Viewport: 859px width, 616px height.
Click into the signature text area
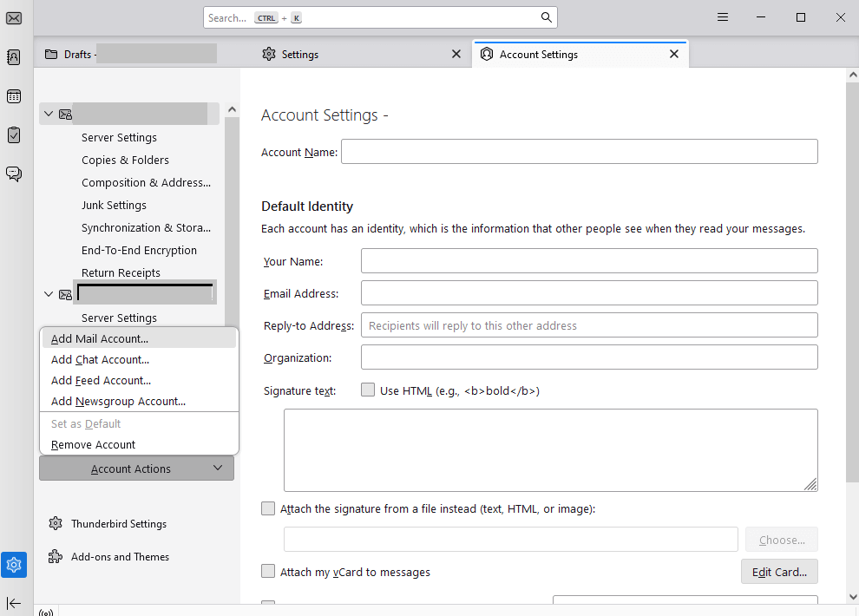point(551,450)
